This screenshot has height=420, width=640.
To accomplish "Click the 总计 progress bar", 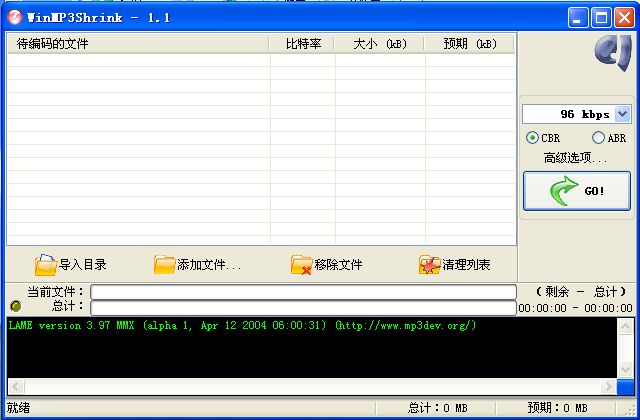I will click(x=303, y=307).
